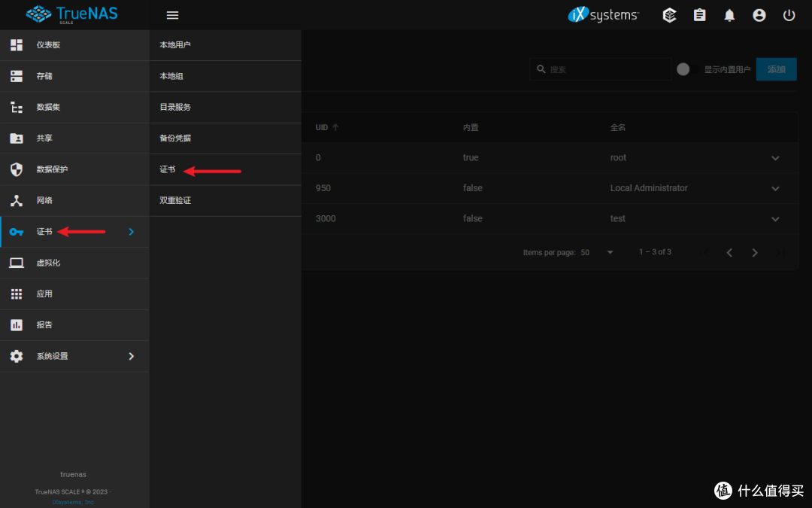Click the gear icon beside 系统设置

click(17, 356)
